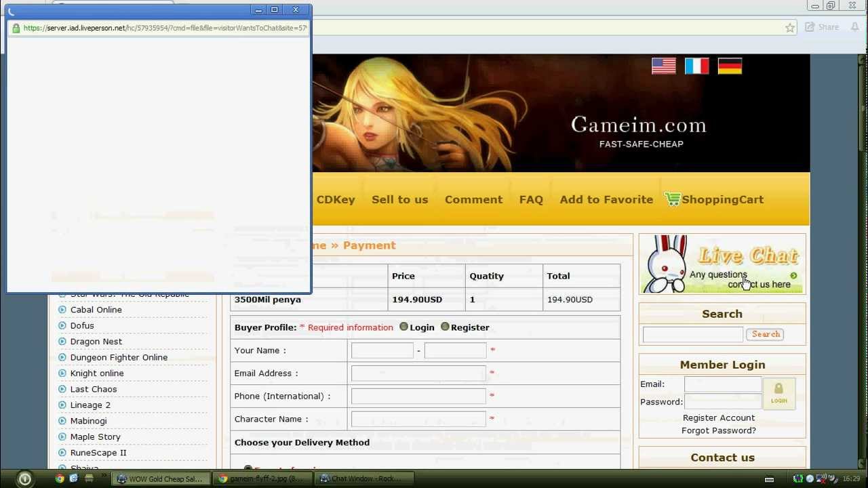
Task: Switch to gameim-flyff-2.jpg taskbar window
Action: click(262, 479)
